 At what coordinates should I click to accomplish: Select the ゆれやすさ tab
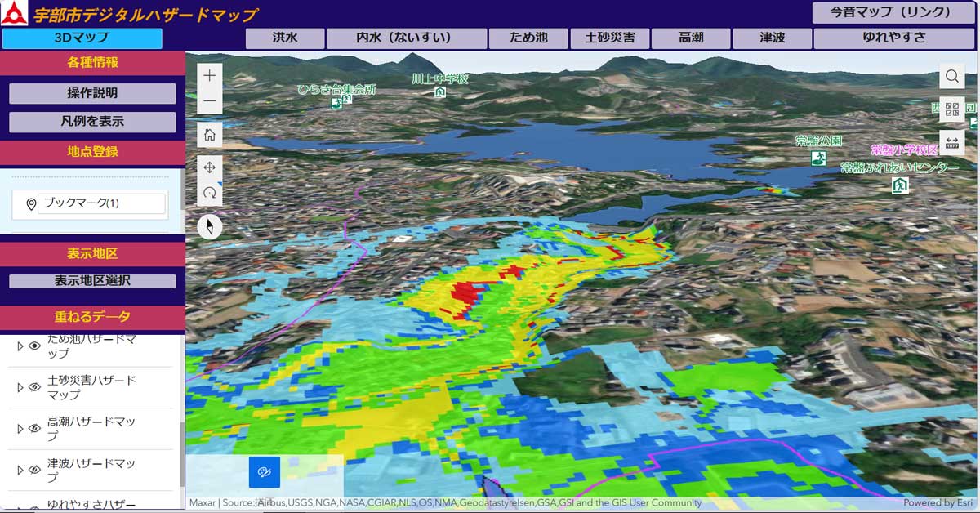894,38
